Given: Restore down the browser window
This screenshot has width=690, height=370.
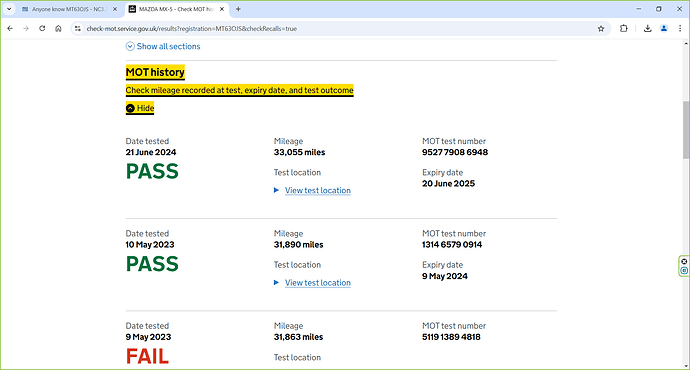Looking at the screenshot, I should click(x=659, y=9).
